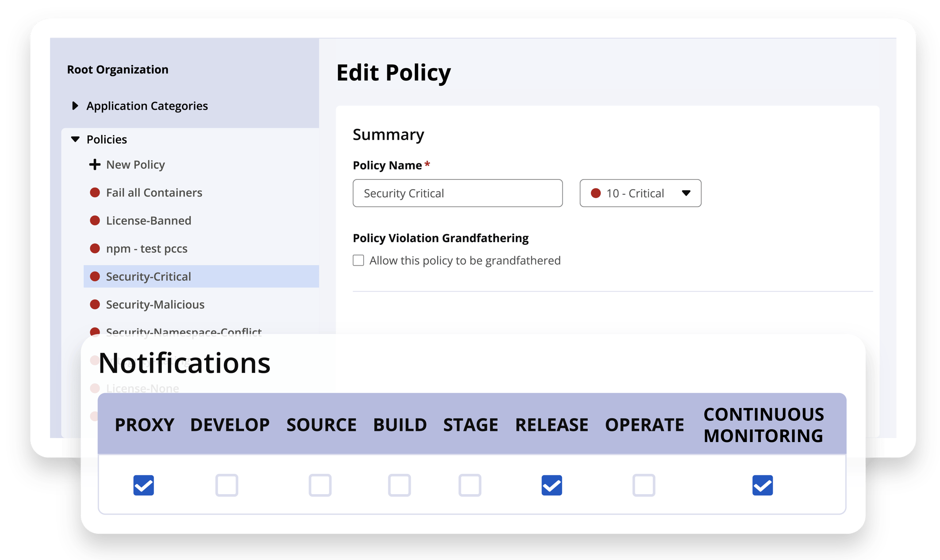940x560 pixels.
Task: Click the red dot icon next to License-Banned
Action: click(x=94, y=220)
